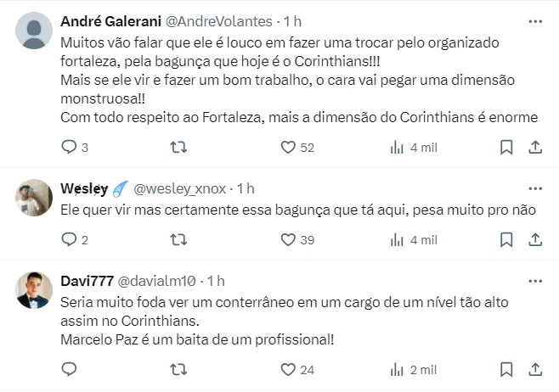The image size is (559, 392).
Task: Share the tweet by wesley_xnox
Action: pos(535,240)
